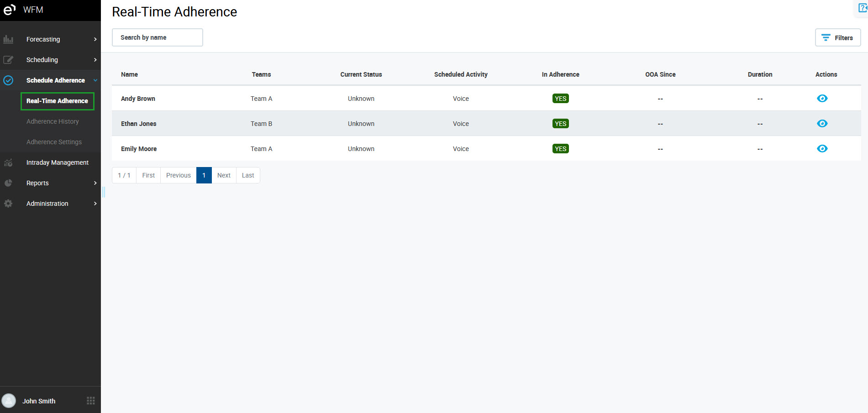
Task: Click the Scheduling edit icon in sidebar
Action: pos(8,60)
